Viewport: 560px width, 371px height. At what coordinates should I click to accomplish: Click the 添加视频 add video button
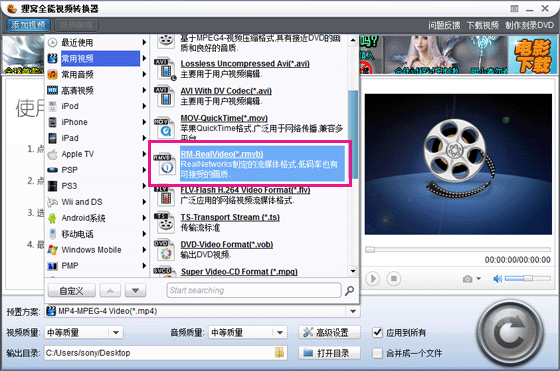(x=28, y=25)
